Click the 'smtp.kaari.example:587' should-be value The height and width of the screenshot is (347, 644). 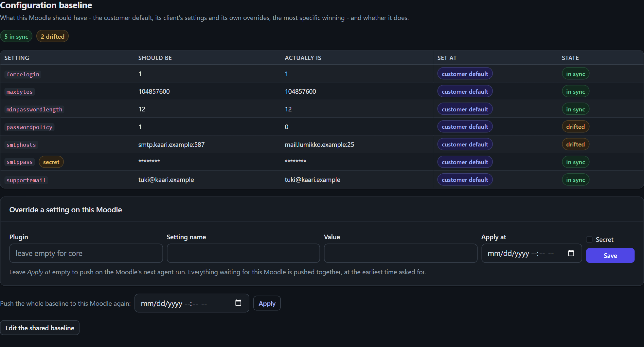pyautogui.click(x=171, y=145)
